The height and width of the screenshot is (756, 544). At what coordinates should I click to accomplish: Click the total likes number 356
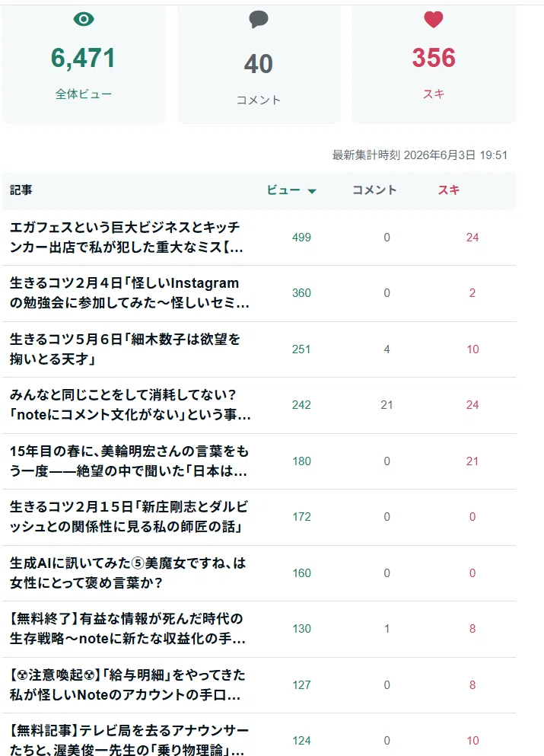(434, 58)
